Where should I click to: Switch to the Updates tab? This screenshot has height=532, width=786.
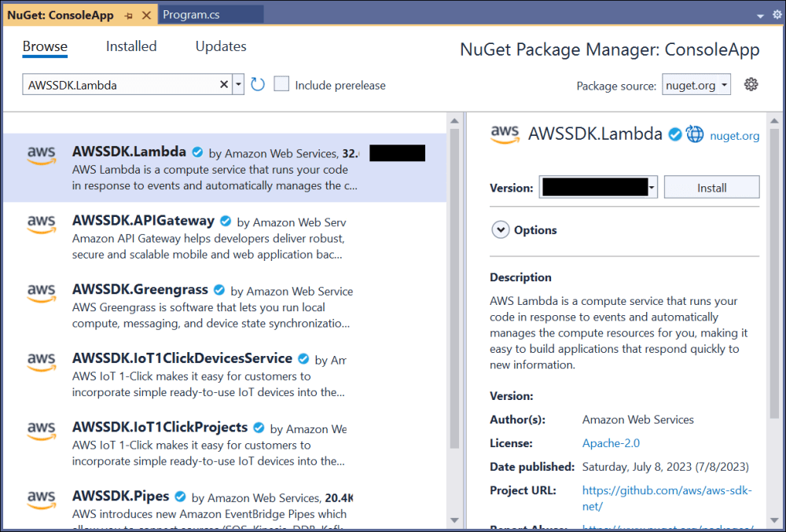(x=221, y=46)
